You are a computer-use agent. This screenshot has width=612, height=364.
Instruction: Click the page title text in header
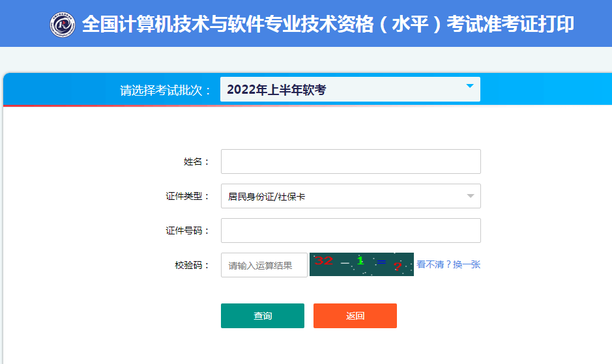pos(328,25)
